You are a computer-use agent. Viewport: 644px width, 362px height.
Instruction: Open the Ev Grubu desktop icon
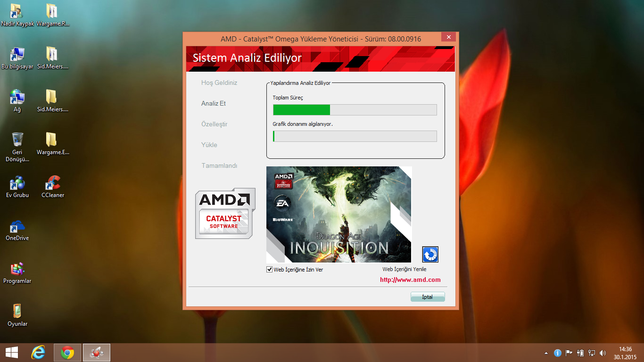click(17, 187)
